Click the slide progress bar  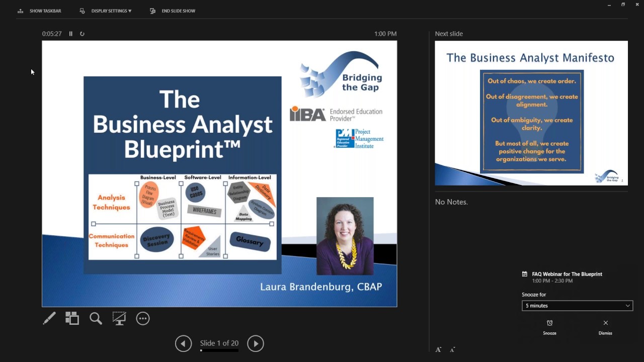coord(219,350)
